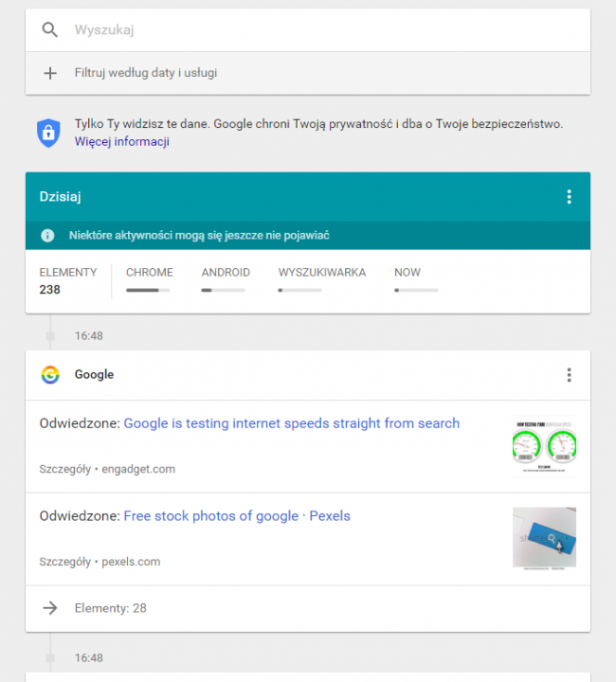This screenshot has width=616, height=682.
Task: Select the CHROME activity category
Action: (149, 279)
